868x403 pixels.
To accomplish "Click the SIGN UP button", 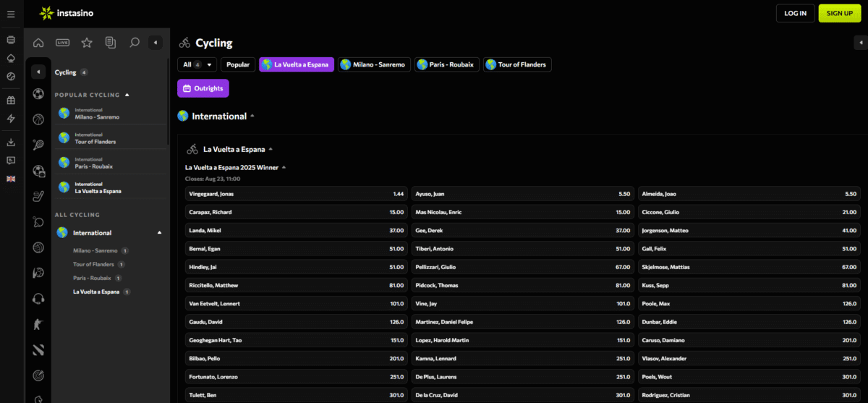I will [839, 13].
